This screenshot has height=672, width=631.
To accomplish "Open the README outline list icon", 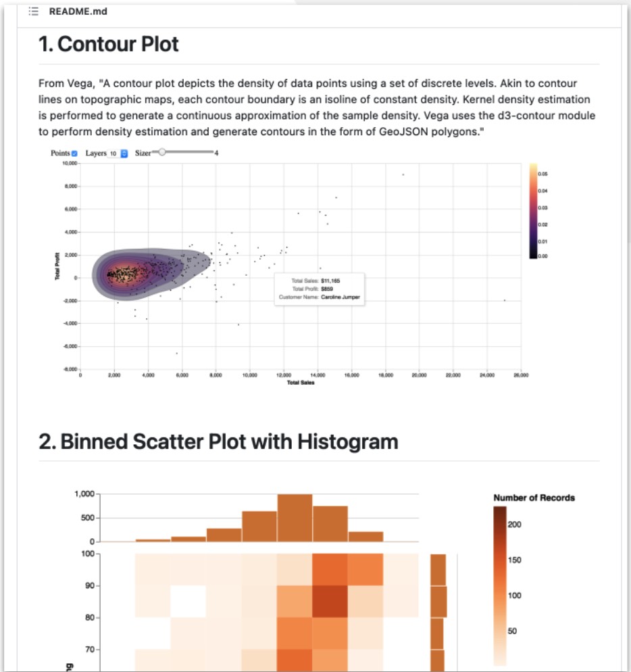I will coord(33,11).
